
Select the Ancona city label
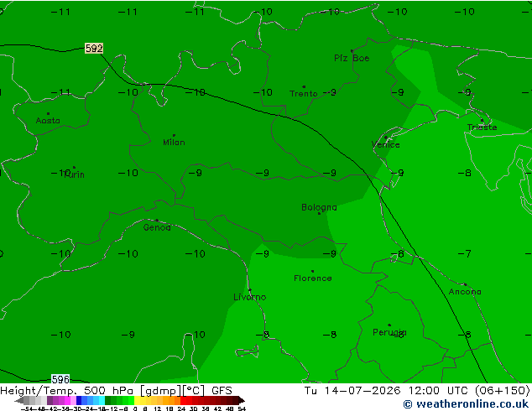(x=465, y=292)
